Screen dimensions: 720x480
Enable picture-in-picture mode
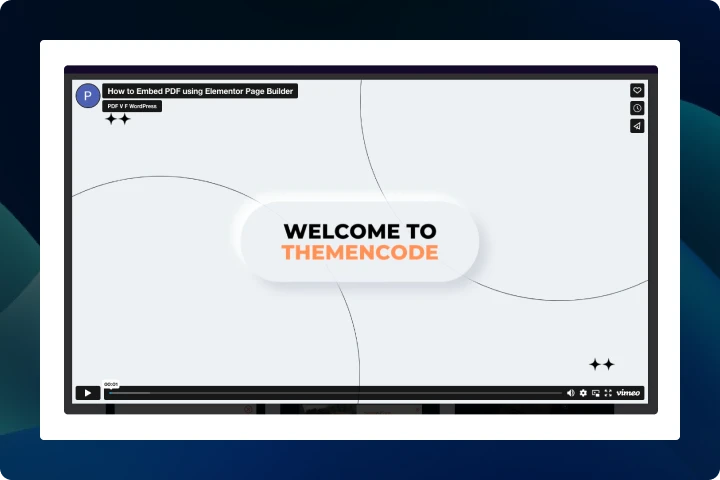click(596, 393)
